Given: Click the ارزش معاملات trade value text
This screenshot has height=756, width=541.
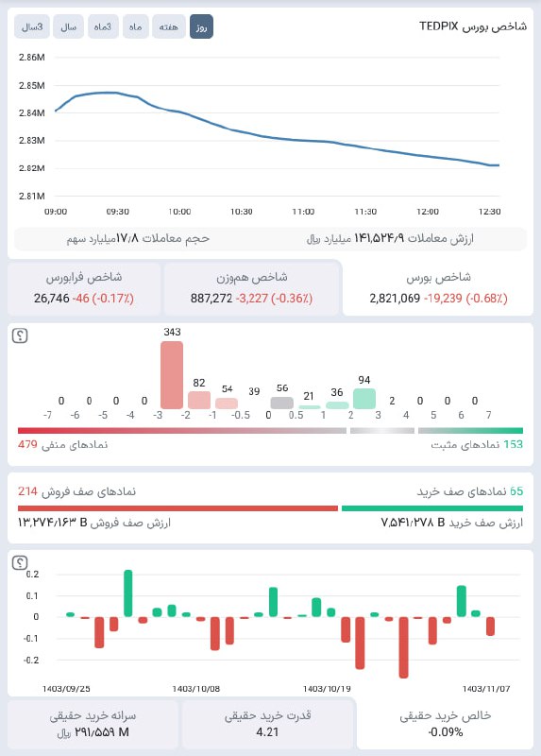Looking at the screenshot, I should click(390, 238).
